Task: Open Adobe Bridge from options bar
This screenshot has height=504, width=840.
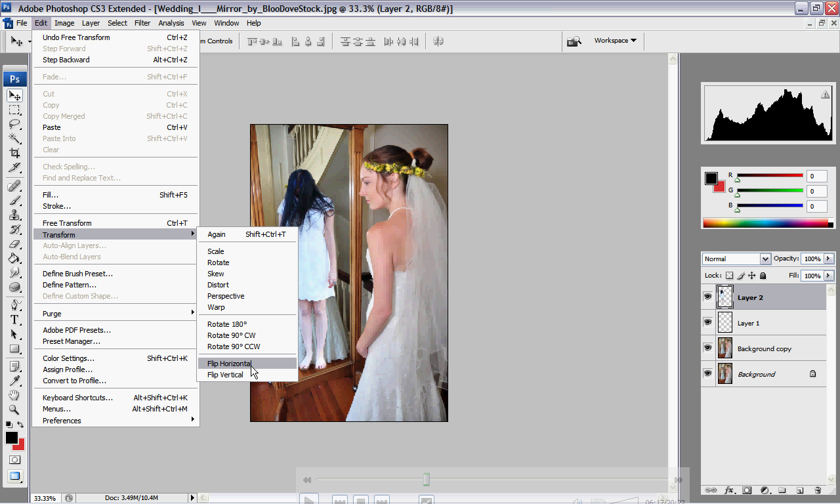Action: click(574, 41)
